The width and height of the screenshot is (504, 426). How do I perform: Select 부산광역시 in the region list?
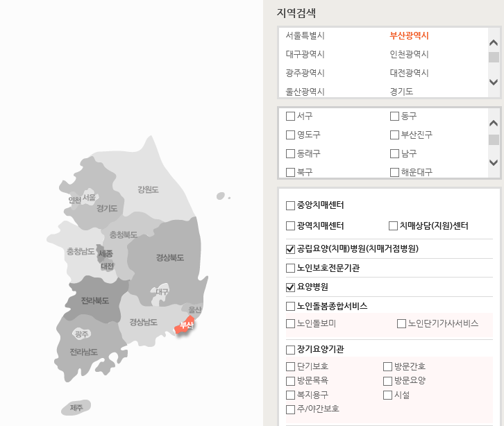point(409,35)
